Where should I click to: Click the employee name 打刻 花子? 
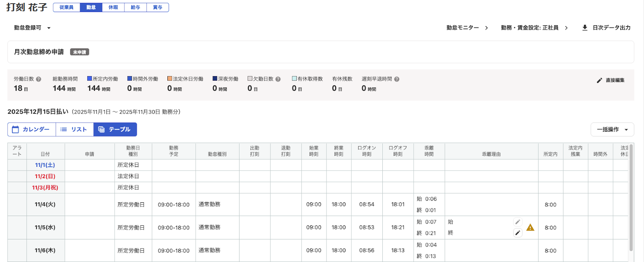click(27, 7)
